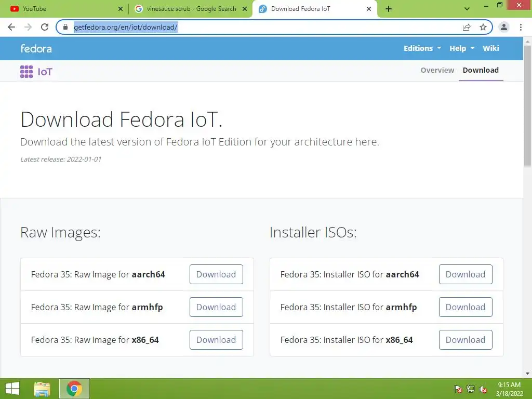Viewport: 532px width, 399px height.
Task: Switch to the YouTube tab
Action: (63, 9)
